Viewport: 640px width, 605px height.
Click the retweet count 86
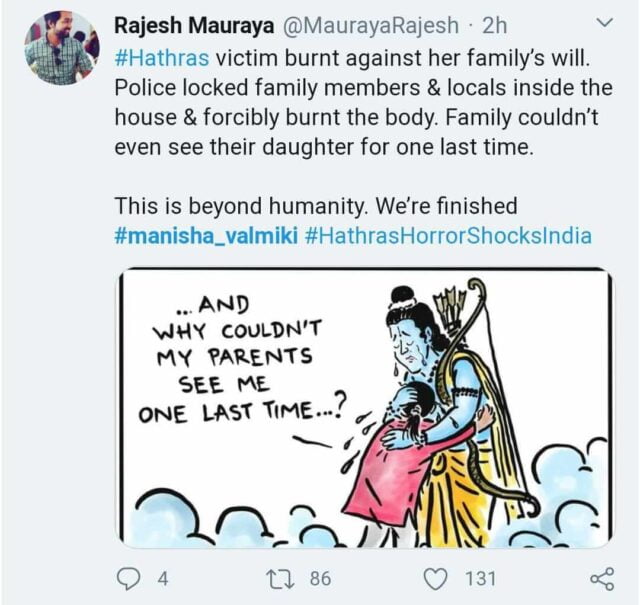point(320,578)
